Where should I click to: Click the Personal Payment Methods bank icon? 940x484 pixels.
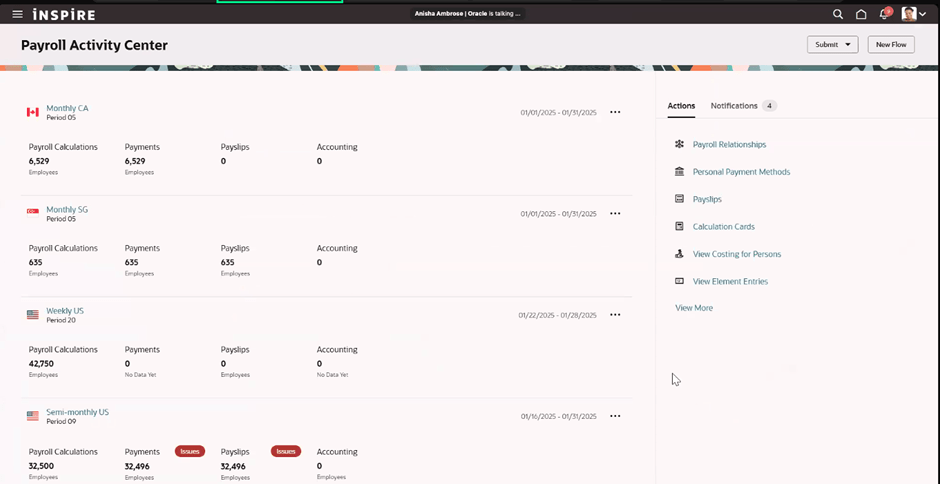click(x=679, y=172)
